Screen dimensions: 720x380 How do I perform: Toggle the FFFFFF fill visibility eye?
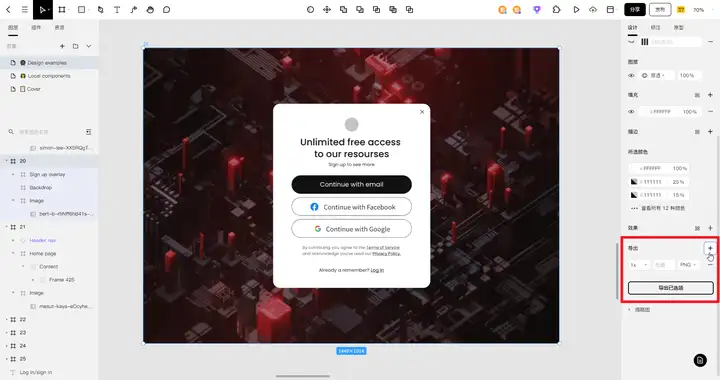[631, 112]
